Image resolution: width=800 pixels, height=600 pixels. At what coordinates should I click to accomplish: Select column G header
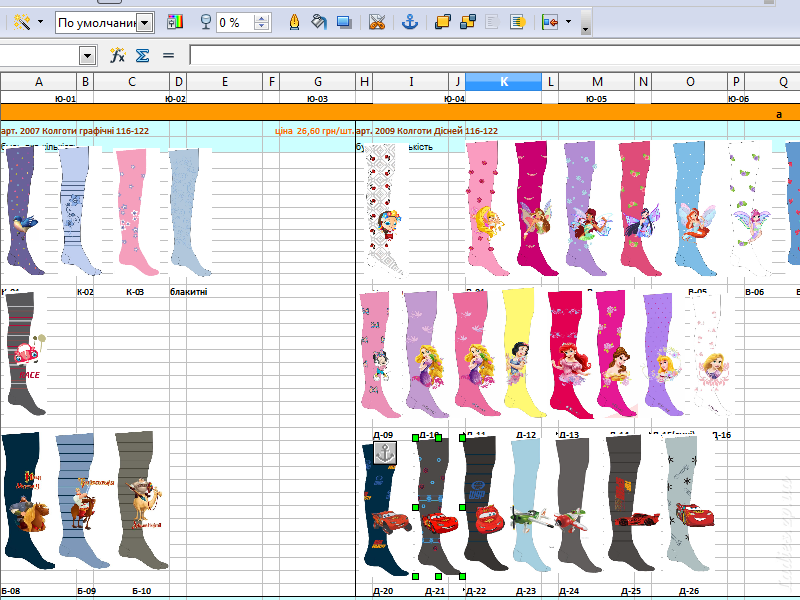[x=317, y=82]
